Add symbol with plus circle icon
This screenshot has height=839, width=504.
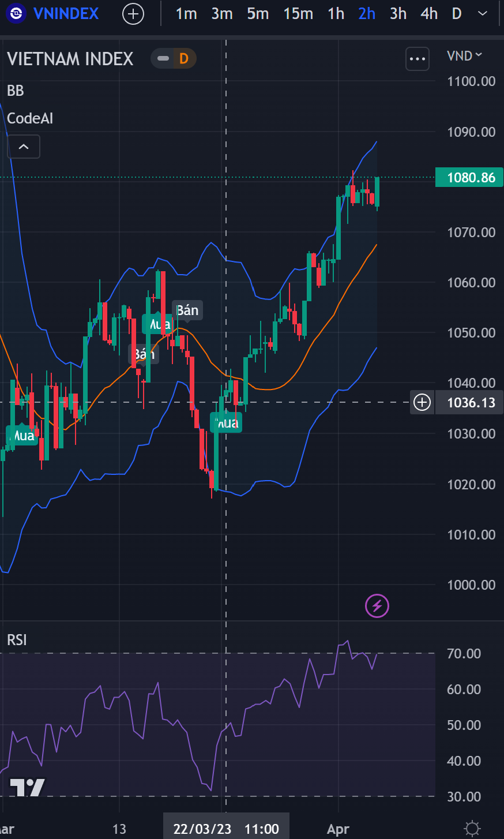[x=133, y=13]
